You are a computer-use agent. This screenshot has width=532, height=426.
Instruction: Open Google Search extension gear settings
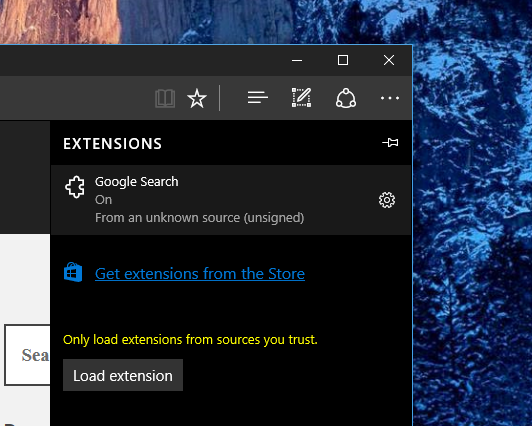[x=387, y=200]
